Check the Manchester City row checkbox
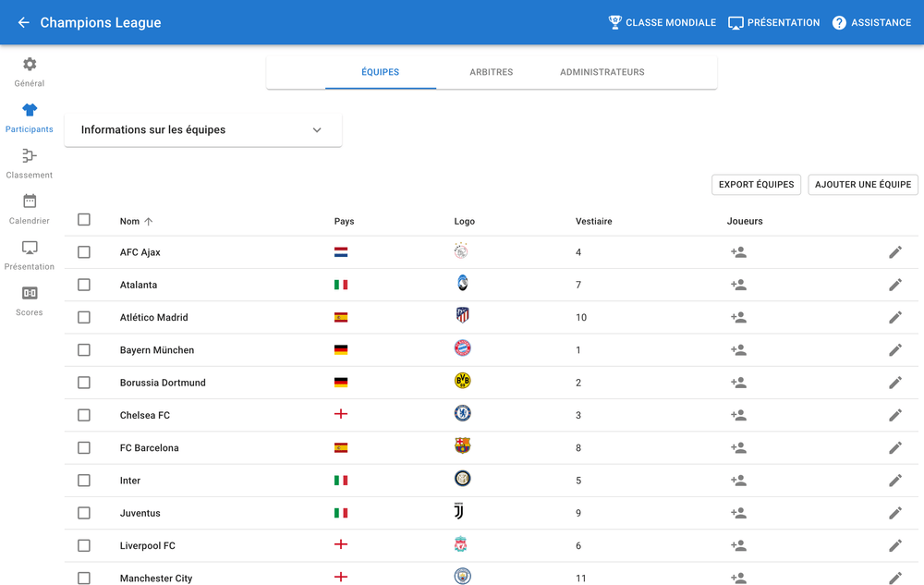The image size is (924, 585). click(x=84, y=578)
